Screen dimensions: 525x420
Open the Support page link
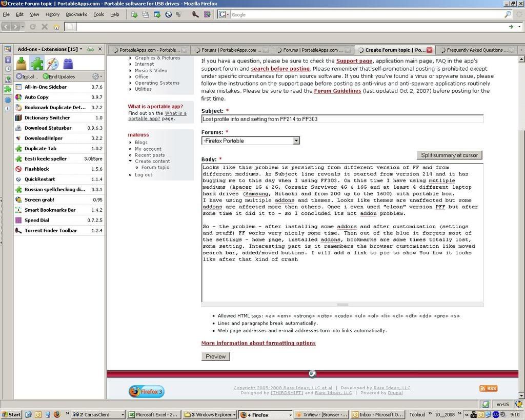354,61
